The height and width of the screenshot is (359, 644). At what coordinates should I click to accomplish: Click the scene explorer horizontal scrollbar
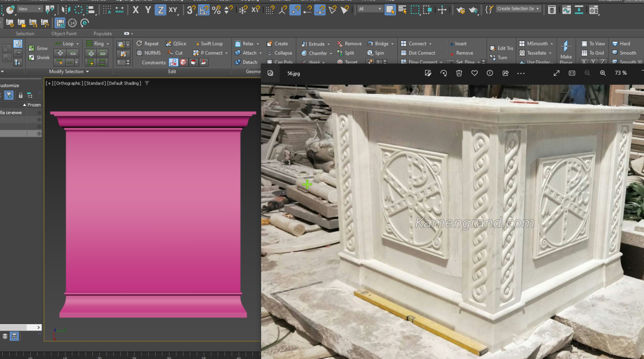tap(21, 327)
